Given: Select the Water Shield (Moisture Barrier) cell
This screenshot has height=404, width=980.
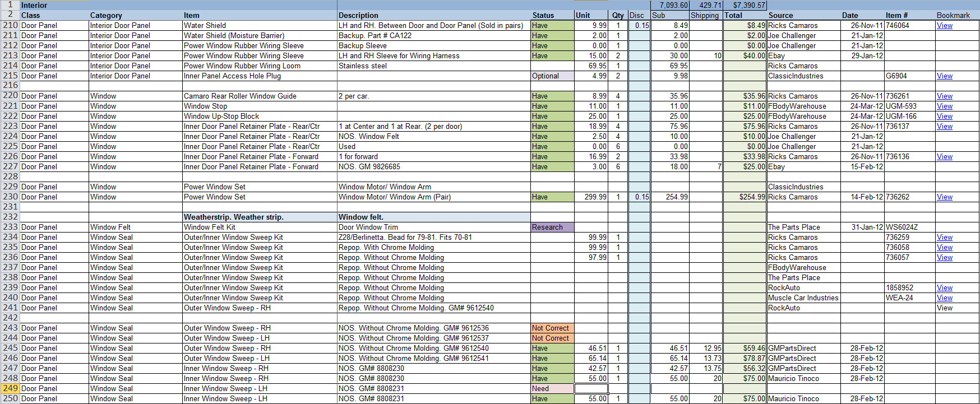Looking at the screenshot, I should [x=260, y=35].
